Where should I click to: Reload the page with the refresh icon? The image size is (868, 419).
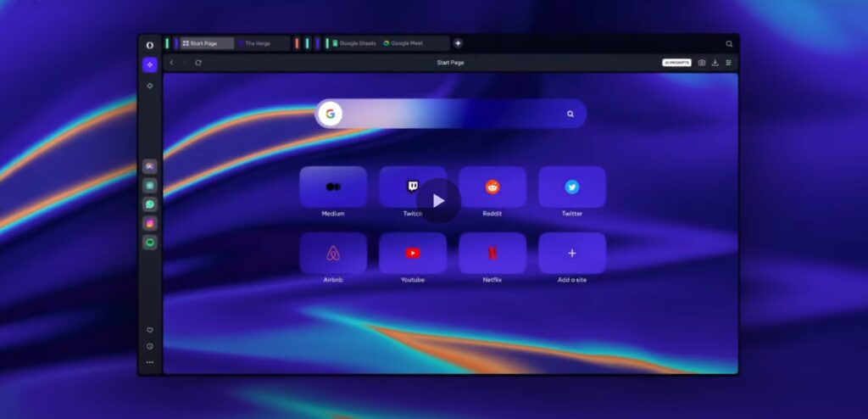point(198,63)
